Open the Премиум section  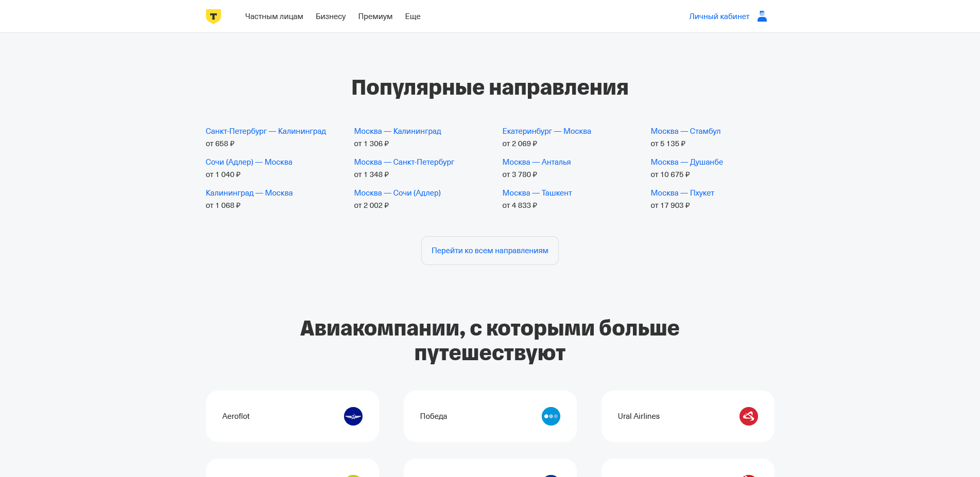pyautogui.click(x=375, y=16)
